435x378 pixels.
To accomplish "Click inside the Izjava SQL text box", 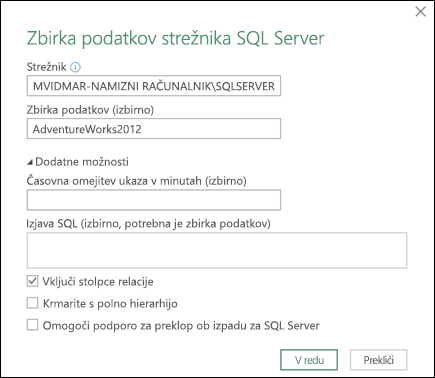I will [217, 250].
